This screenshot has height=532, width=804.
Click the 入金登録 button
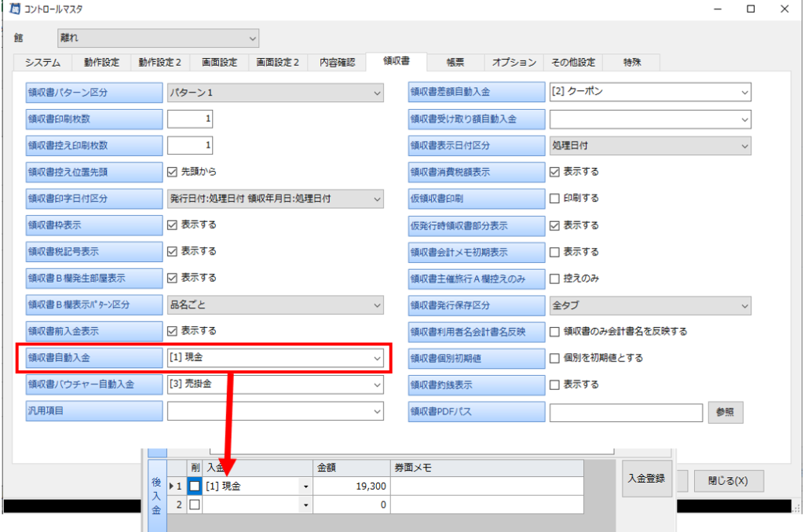click(x=647, y=479)
